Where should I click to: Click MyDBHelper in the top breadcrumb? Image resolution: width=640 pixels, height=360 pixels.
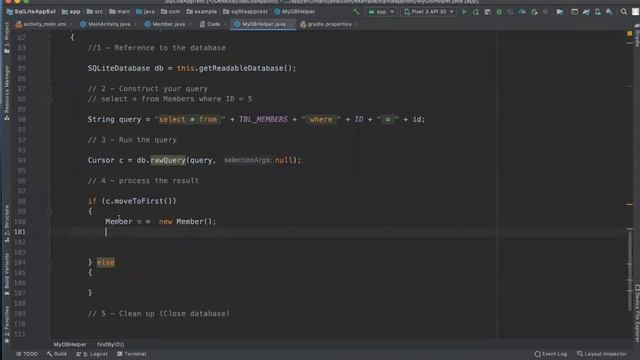point(295,12)
